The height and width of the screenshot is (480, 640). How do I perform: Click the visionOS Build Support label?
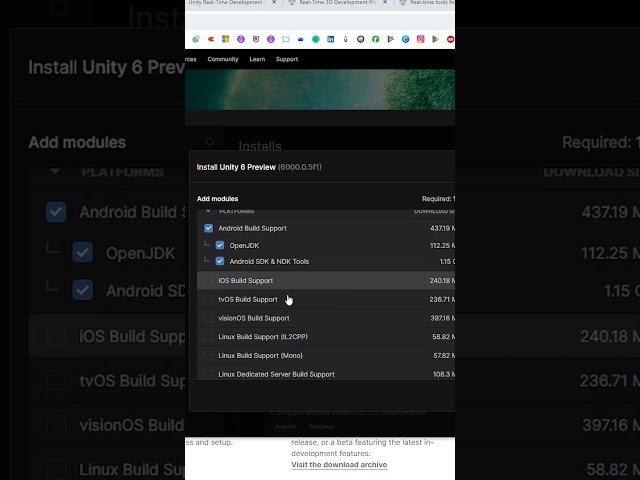pos(253,318)
